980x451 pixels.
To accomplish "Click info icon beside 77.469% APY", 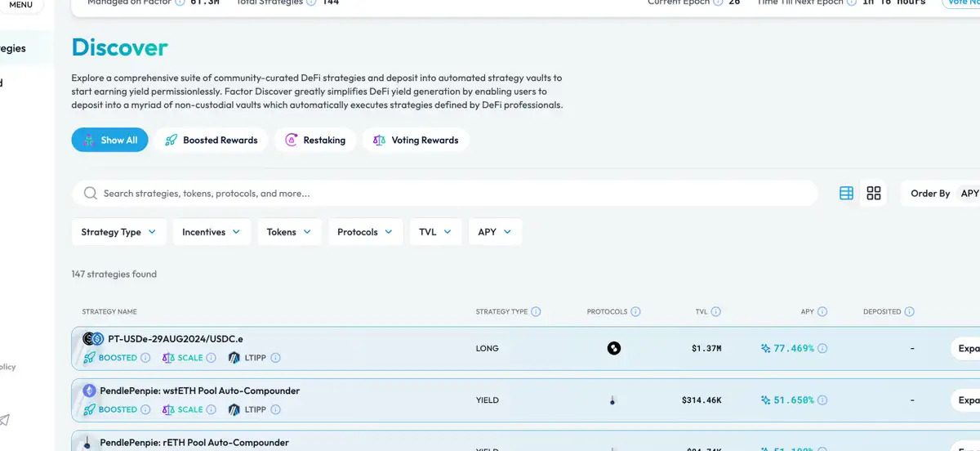I will [x=822, y=348].
